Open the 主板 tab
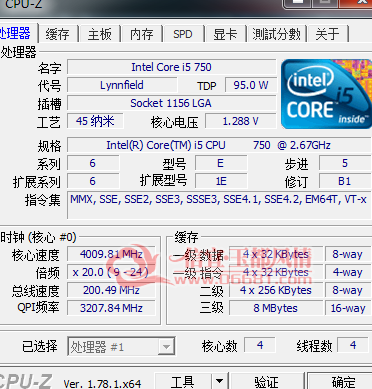372x389 pixels. coord(99,34)
